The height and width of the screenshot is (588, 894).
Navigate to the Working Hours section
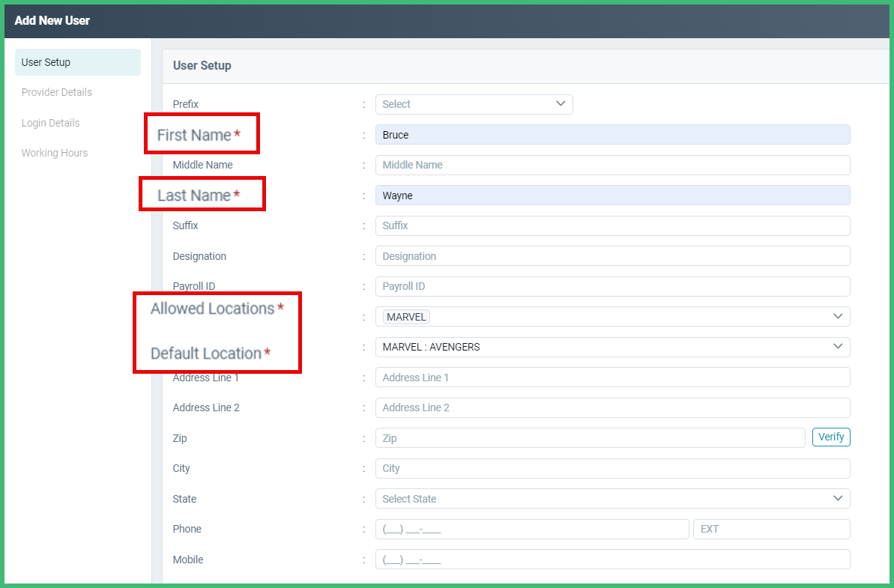pyautogui.click(x=54, y=153)
